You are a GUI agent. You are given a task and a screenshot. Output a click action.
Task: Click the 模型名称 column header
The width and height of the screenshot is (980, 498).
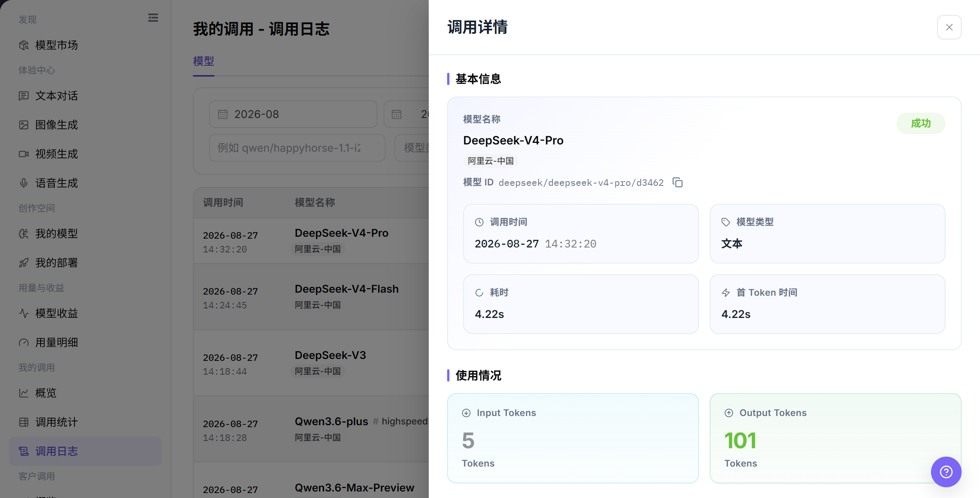[315, 203]
